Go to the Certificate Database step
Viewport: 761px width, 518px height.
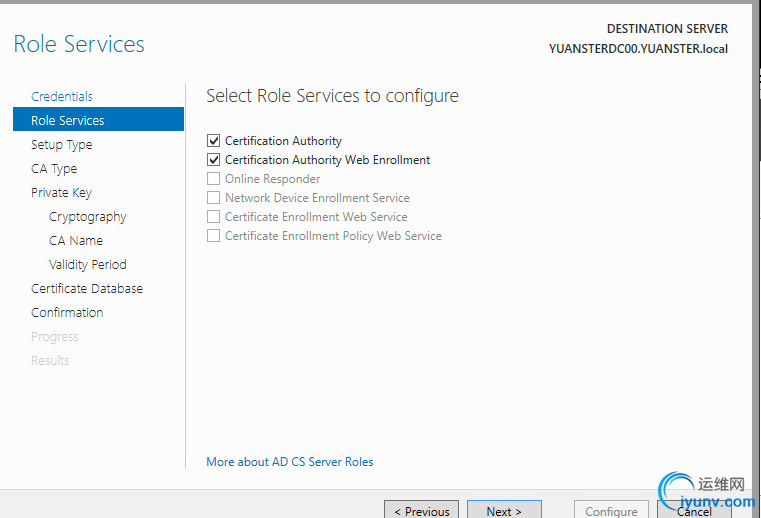(87, 289)
